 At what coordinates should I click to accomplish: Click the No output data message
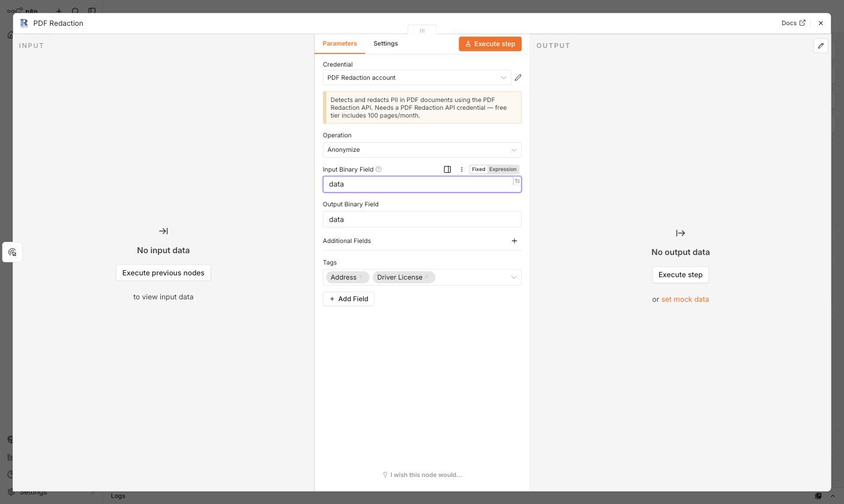[x=680, y=252]
